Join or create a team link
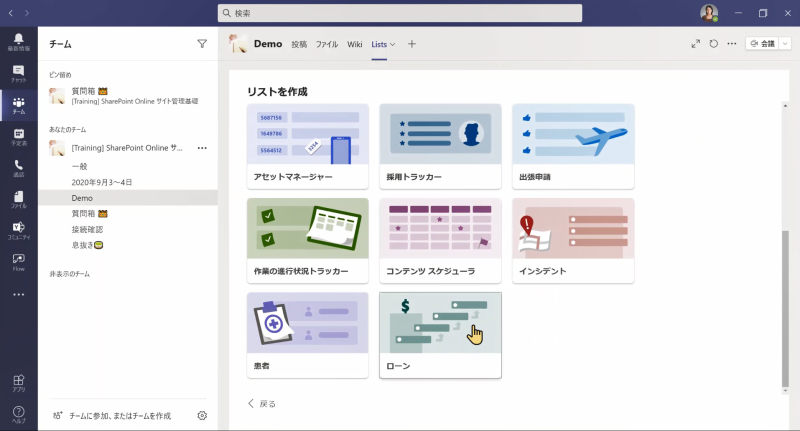 (x=112, y=416)
